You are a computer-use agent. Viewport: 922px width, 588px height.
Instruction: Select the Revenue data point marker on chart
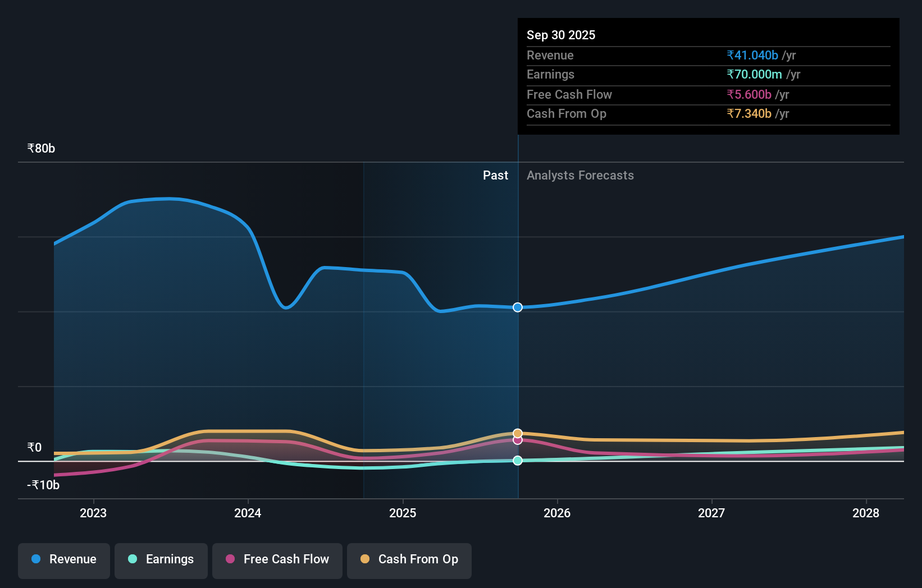517,307
